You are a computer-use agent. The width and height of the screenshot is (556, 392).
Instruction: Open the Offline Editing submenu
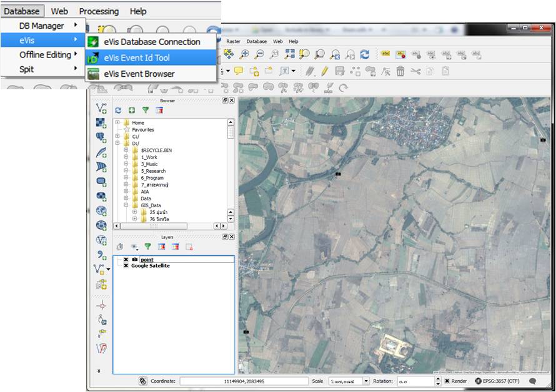(x=43, y=54)
